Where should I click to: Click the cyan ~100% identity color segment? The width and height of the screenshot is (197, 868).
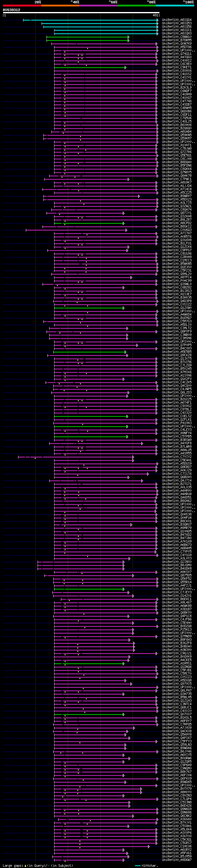pyautogui.click(x=175, y=6)
